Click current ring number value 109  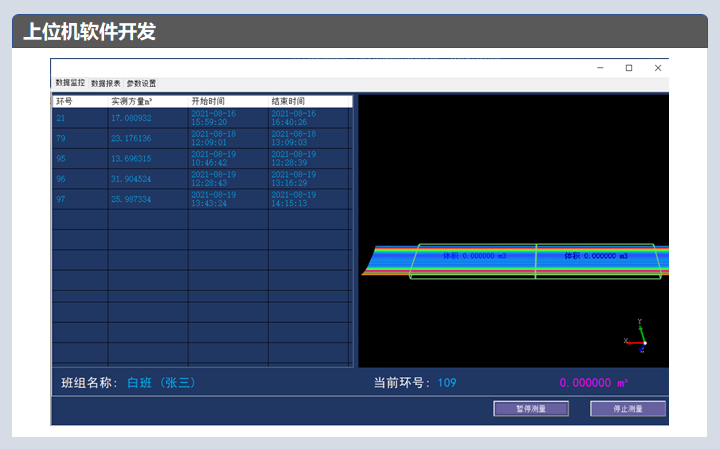point(447,382)
